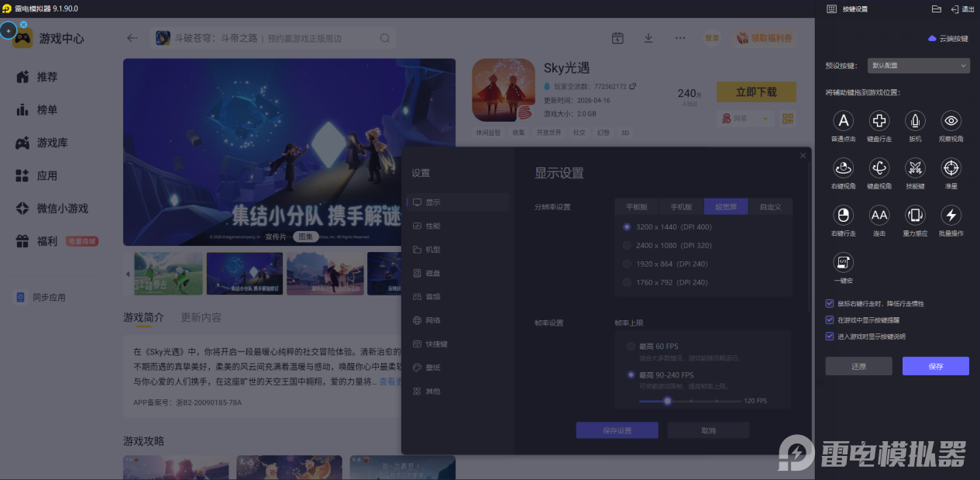Select resolution 2400 x 1080 (DPI 320)
The image size is (980, 480).
click(x=667, y=246)
